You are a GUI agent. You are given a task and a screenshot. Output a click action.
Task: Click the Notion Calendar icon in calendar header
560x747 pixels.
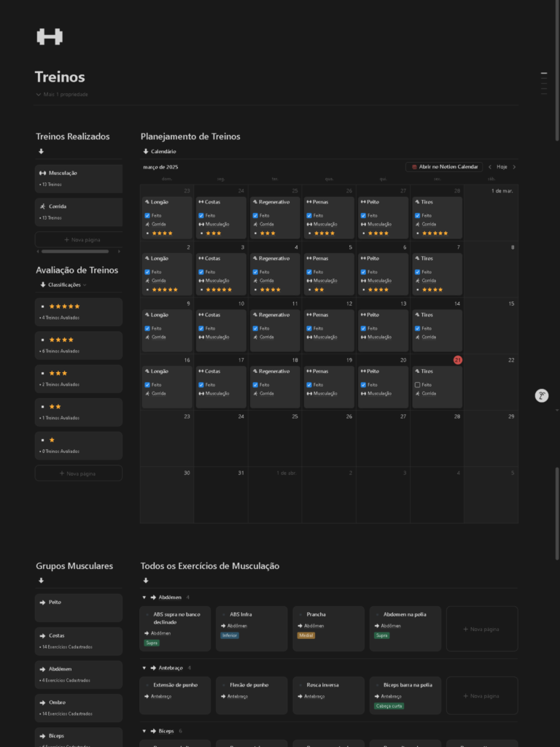coord(414,167)
